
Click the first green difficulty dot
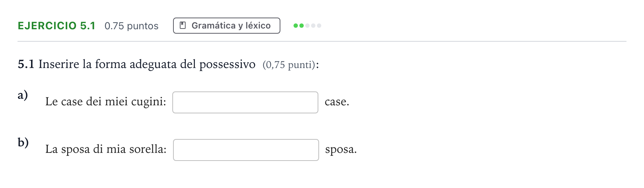tap(296, 26)
